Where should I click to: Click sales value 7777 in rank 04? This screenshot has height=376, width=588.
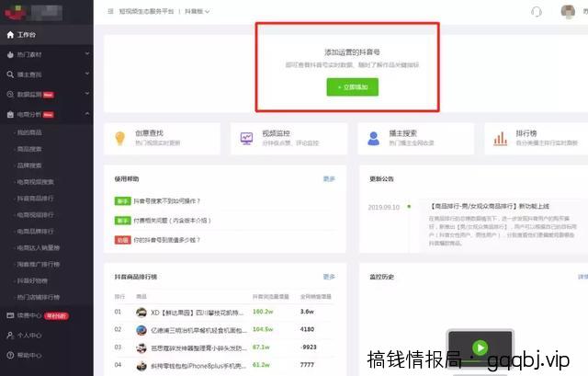307,365
